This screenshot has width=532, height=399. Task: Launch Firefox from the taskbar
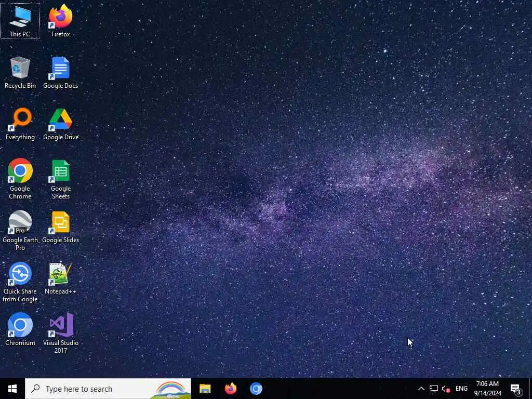click(231, 389)
